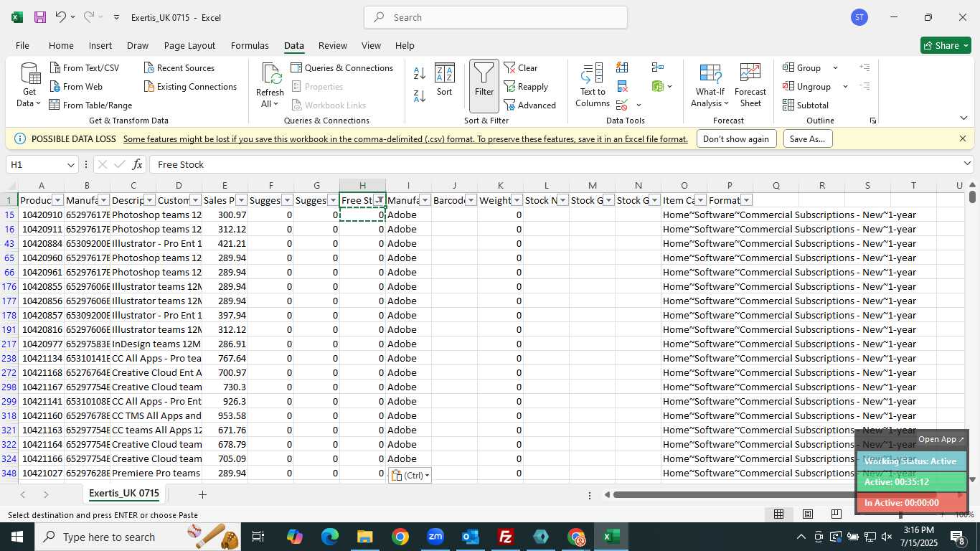This screenshot has height=551, width=980.
Task: Click the vertical scrollbar thumb
Action: point(972,197)
